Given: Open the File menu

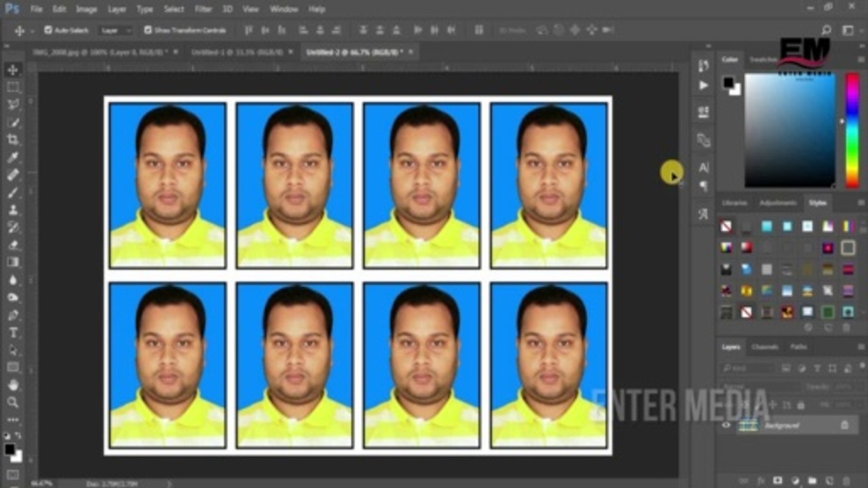Looking at the screenshot, I should pos(36,9).
